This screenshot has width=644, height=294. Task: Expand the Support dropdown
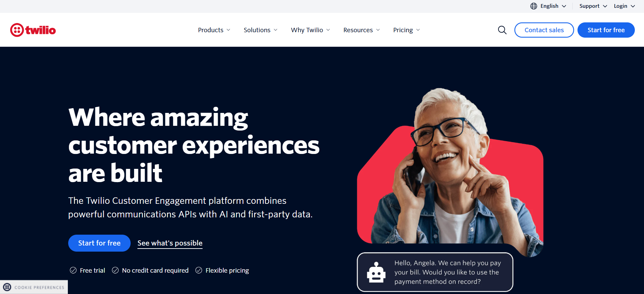593,6
